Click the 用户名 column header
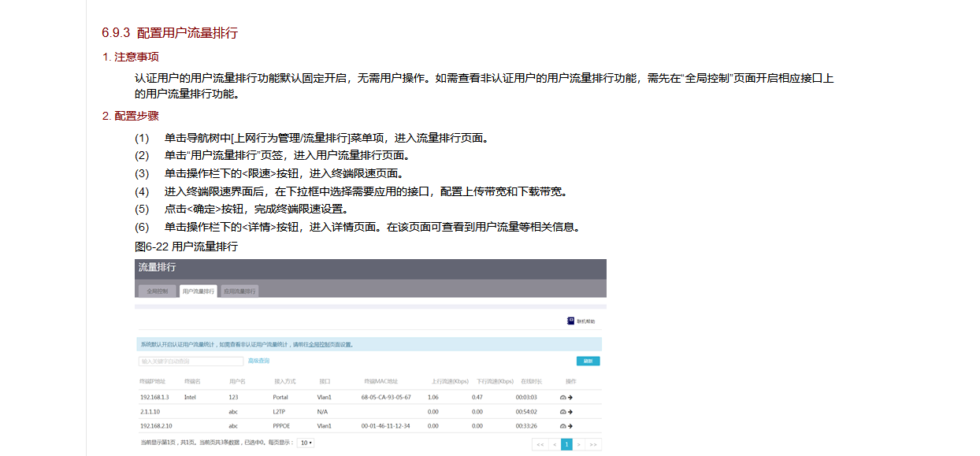 [237, 381]
